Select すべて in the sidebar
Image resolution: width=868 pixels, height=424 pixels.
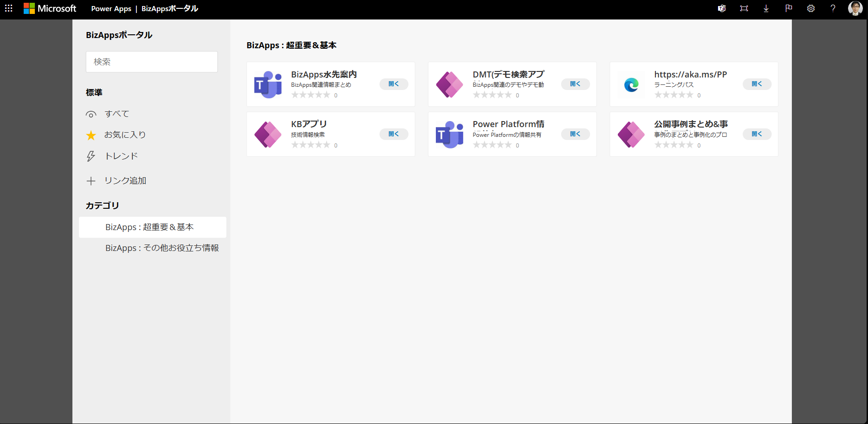coord(118,113)
